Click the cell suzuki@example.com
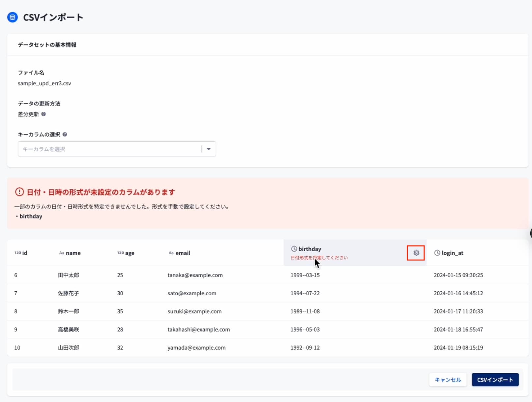This screenshot has height=402, width=532. tap(194, 311)
